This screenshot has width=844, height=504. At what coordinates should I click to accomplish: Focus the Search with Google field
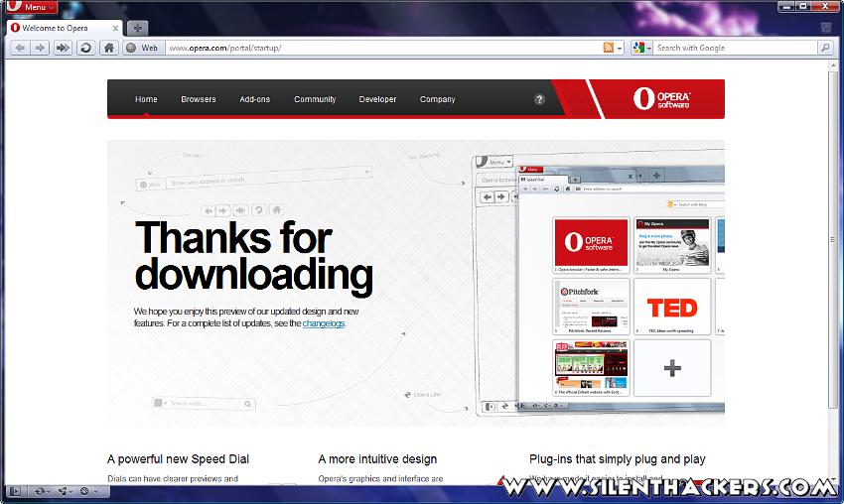pyautogui.click(x=735, y=48)
